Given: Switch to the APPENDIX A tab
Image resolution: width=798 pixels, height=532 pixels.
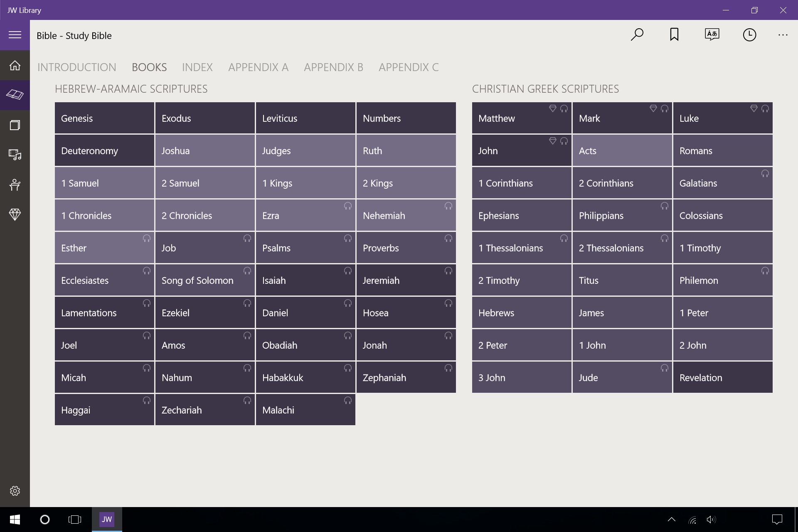Looking at the screenshot, I should click(x=258, y=67).
